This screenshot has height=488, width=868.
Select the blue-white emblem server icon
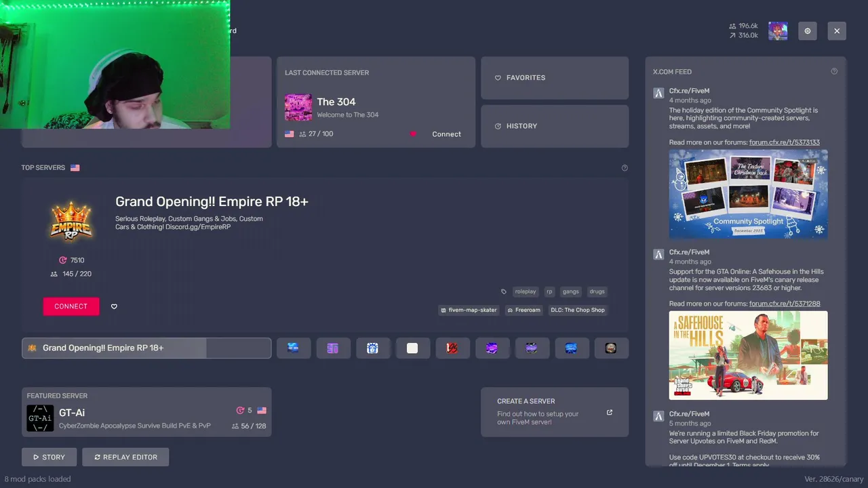pos(372,348)
